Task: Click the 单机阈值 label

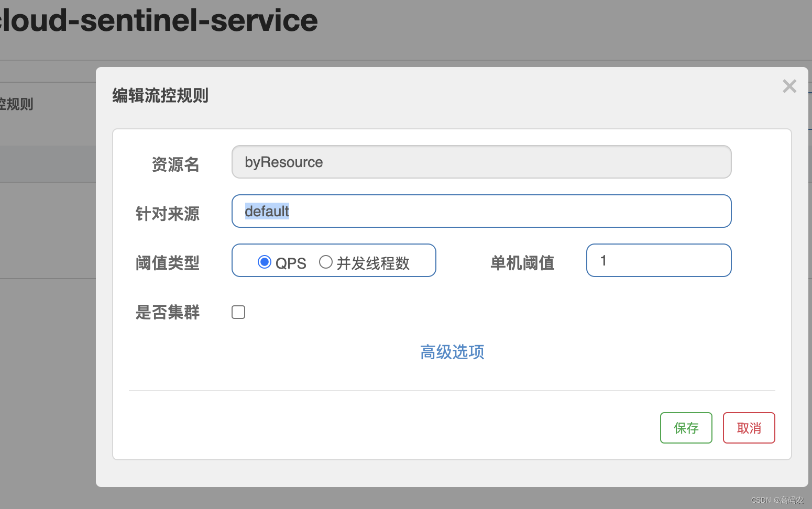Action: (x=522, y=263)
